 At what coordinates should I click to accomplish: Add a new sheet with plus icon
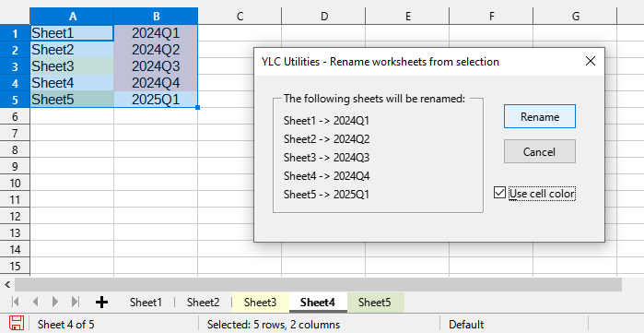click(101, 303)
